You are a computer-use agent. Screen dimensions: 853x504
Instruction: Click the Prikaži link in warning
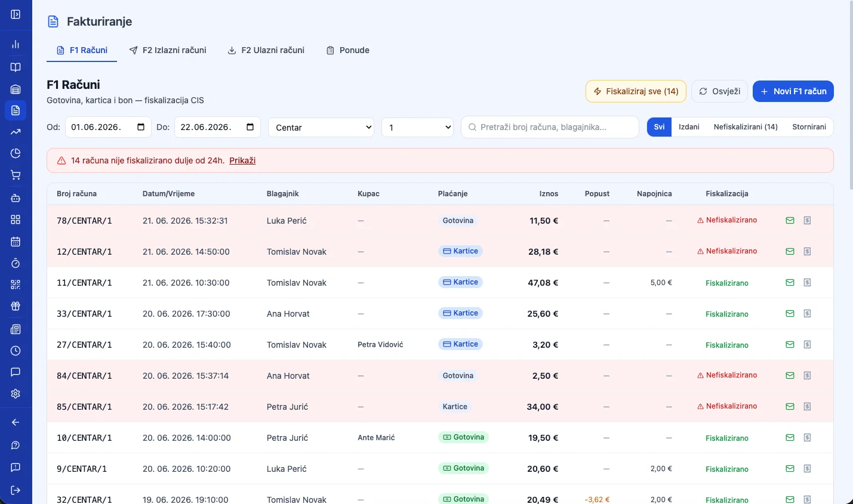tap(242, 160)
